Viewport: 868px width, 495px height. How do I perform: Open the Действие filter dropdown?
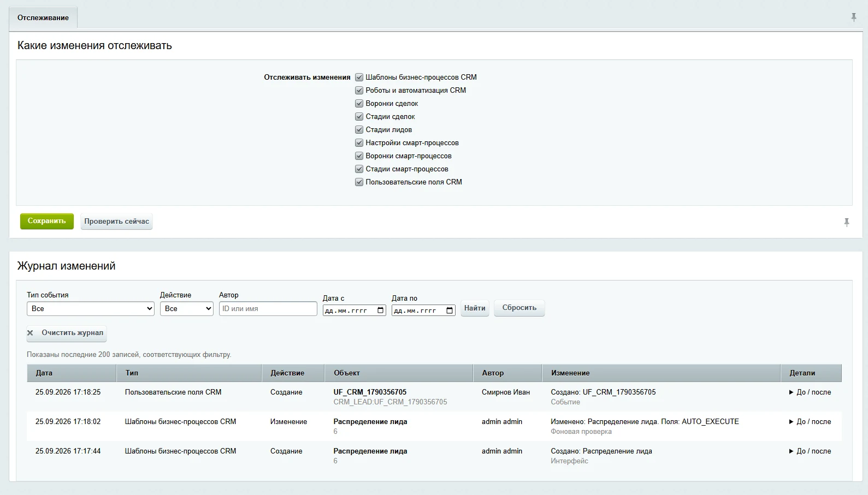tap(187, 309)
